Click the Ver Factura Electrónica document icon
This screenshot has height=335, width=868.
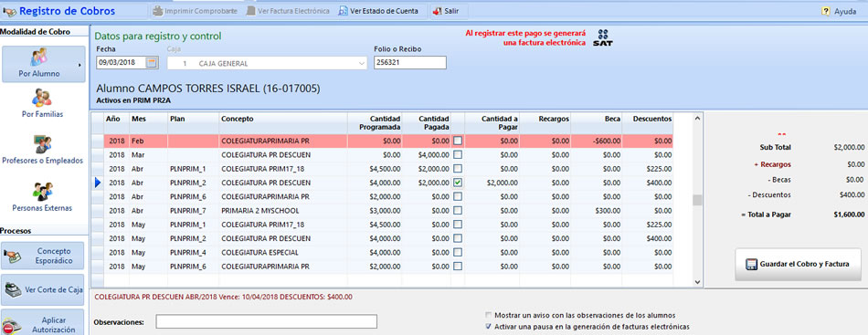250,11
